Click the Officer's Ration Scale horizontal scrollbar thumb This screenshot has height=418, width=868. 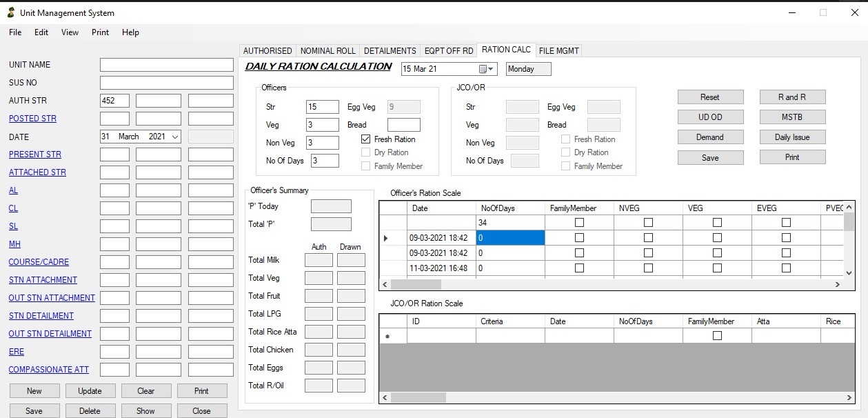click(416, 284)
